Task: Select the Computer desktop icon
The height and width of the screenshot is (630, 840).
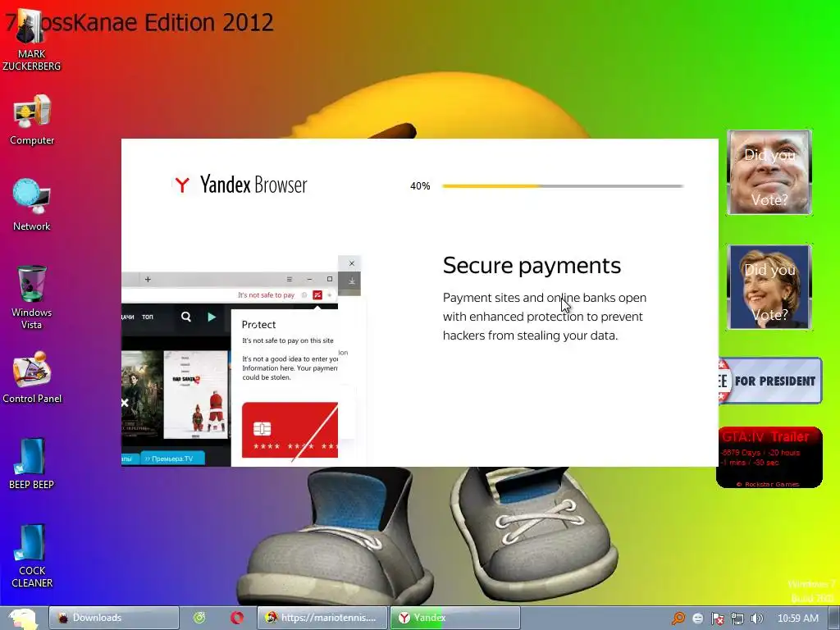Action: pos(32,120)
